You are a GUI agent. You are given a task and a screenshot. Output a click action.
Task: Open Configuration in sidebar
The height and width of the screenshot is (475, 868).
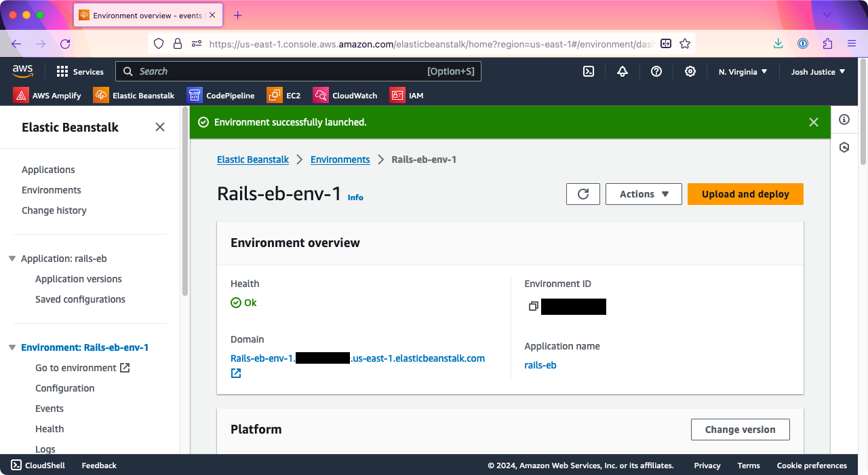65,388
